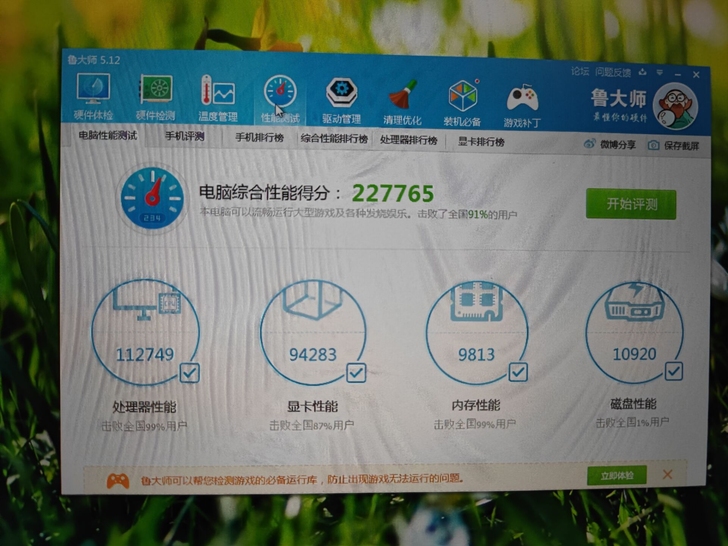Toggle 处理器性能 checkbox
This screenshot has height=546, width=728.
(x=189, y=373)
